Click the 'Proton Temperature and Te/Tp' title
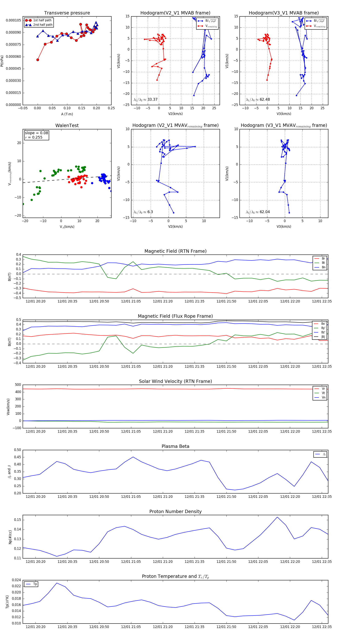 click(175, 576)
